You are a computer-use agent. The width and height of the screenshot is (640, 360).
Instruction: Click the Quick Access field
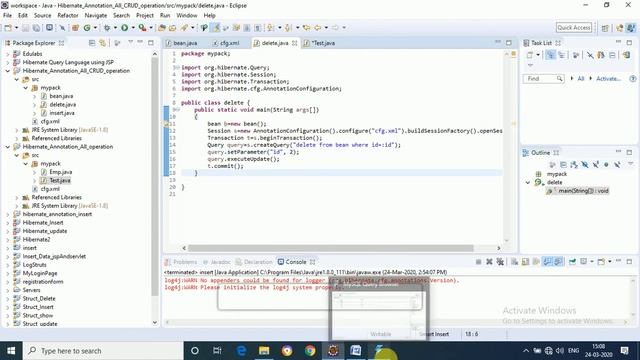(x=574, y=28)
